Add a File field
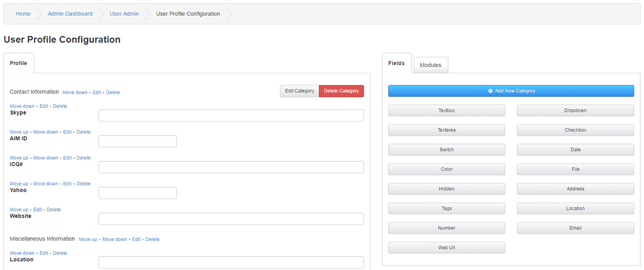 coord(575,169)
